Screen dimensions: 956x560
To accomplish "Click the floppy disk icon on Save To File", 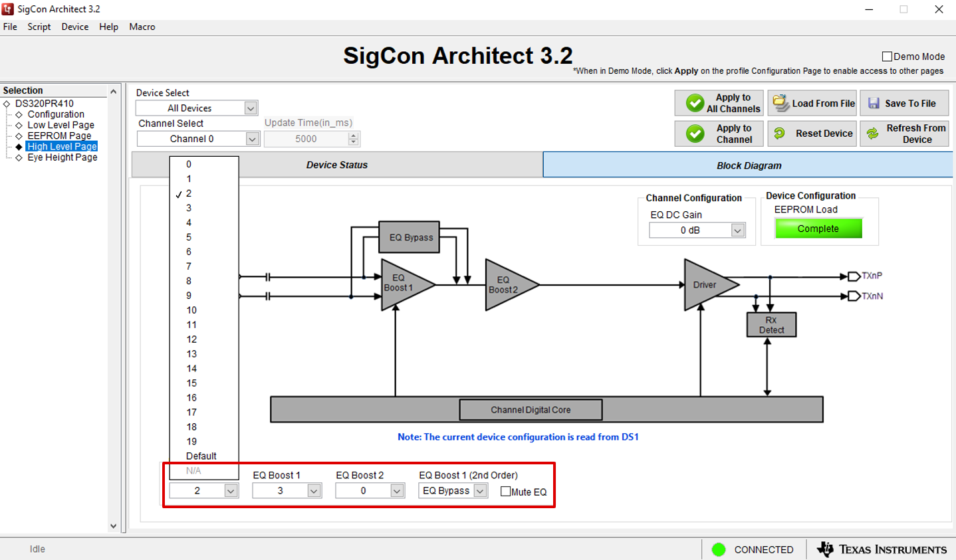I will (874, 104).
